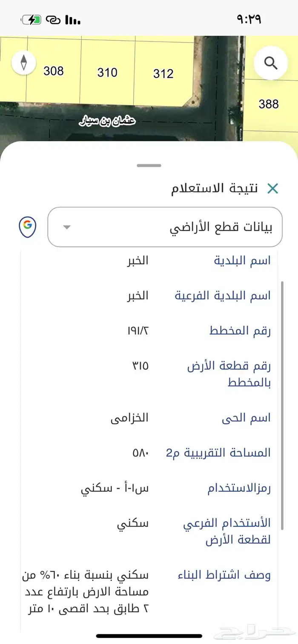Tap the bottom sheet drag handle
Image resolution: width=298 pixels, height=644 pixels.
[x=149, y=165]
